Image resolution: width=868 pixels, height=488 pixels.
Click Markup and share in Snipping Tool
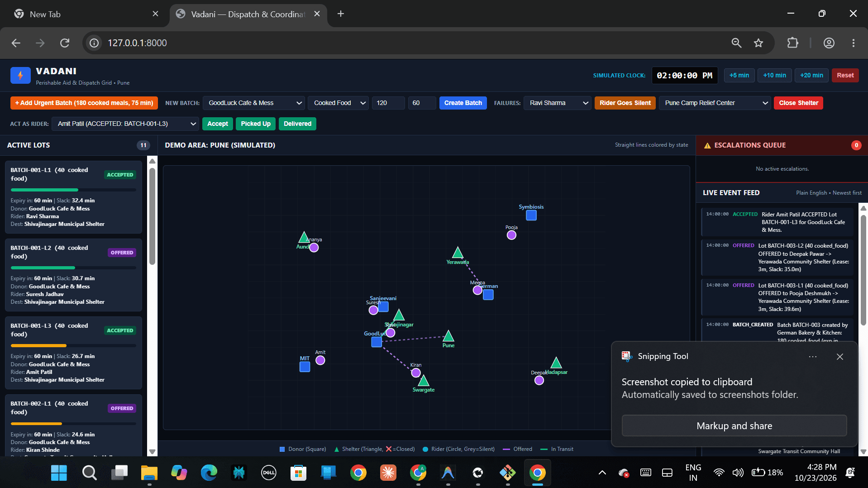[734, 426]
